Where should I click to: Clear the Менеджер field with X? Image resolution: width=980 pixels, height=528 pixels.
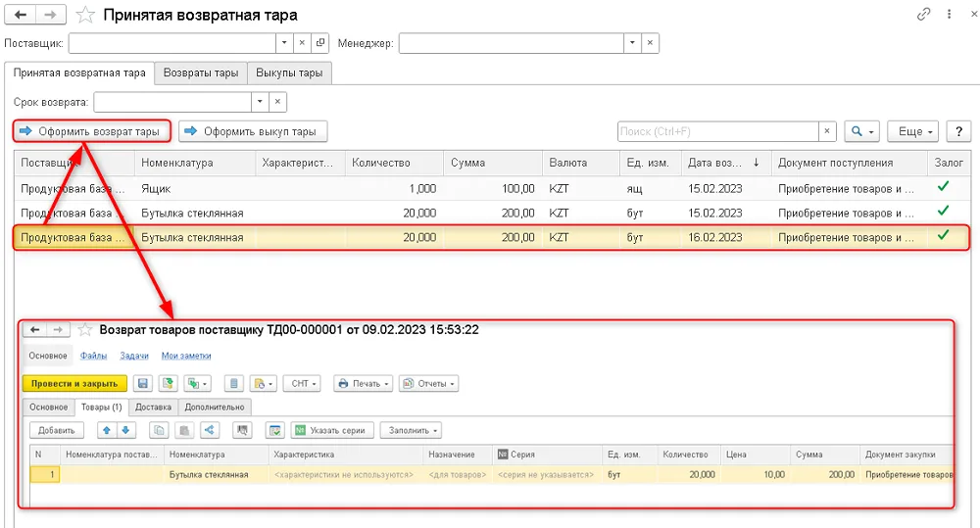[x=650, y=43]
